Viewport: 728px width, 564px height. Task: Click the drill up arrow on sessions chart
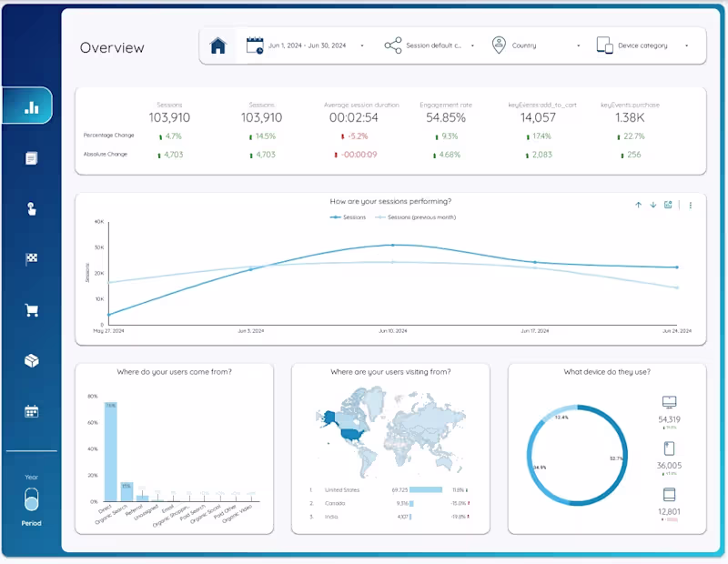[639, 205]
